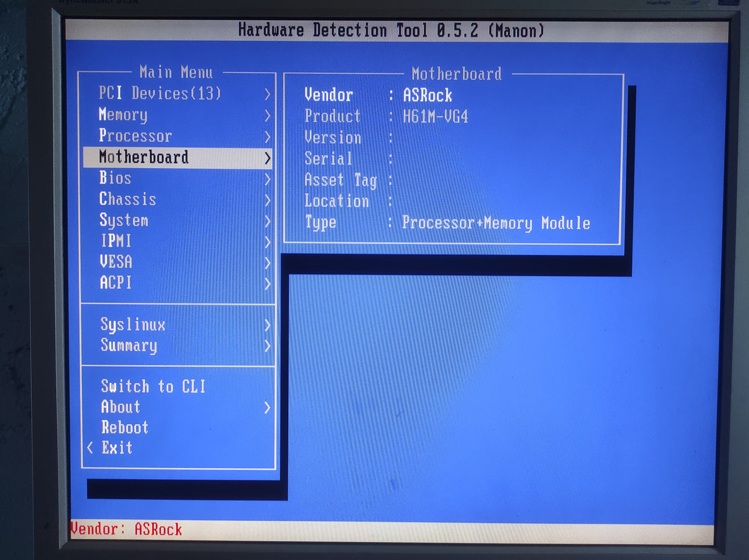Viewport: 749px width, 560px height.
Task: Open the About submenu
Action: tap(120, 407)
